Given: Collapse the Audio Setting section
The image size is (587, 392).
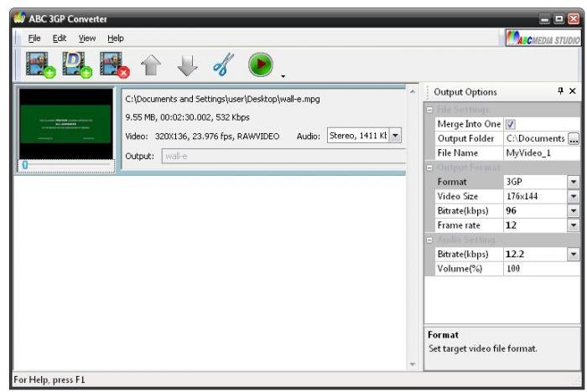Looking at the screenshot, I should tap(429, 240).
